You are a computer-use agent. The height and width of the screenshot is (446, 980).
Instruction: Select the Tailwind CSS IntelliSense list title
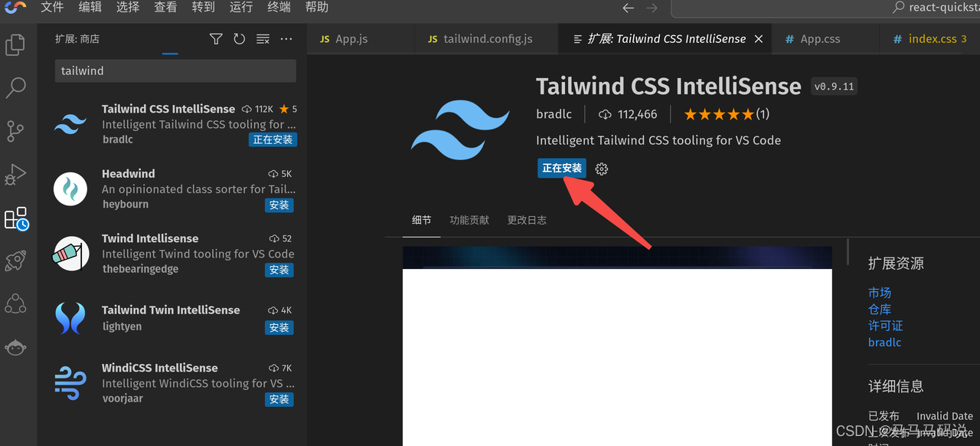click(x=168, y=109)
